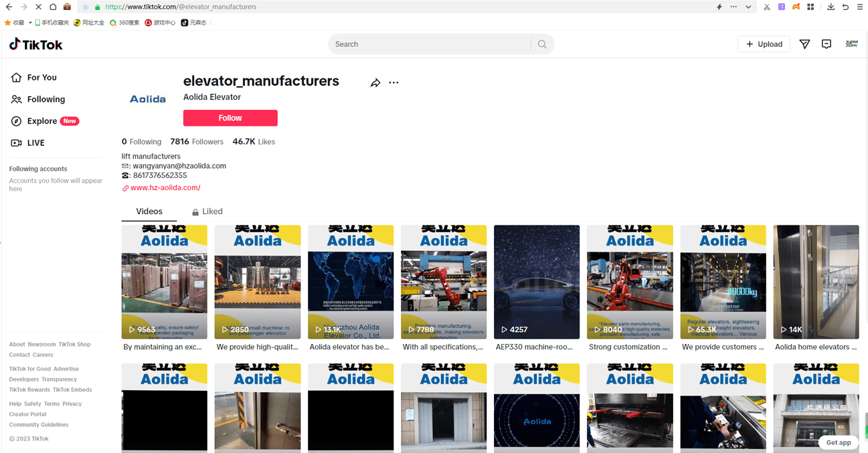Stop loading the page with the X icon

38,7
